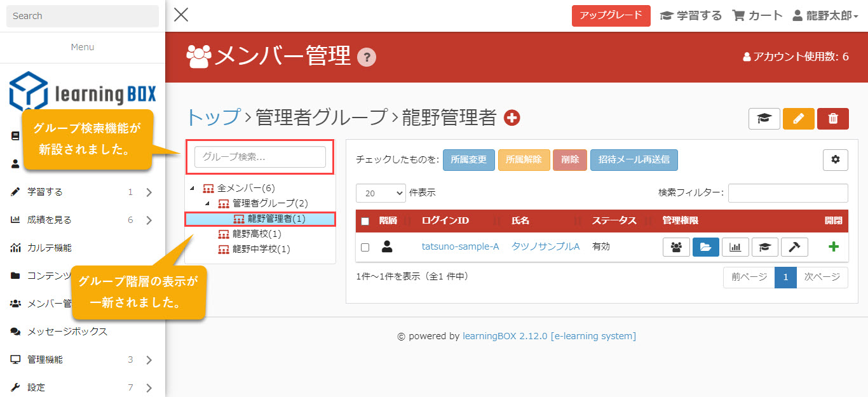Screen dimensions: 868x397
Task: Click the graduation cap button above table
Action: 764,119
